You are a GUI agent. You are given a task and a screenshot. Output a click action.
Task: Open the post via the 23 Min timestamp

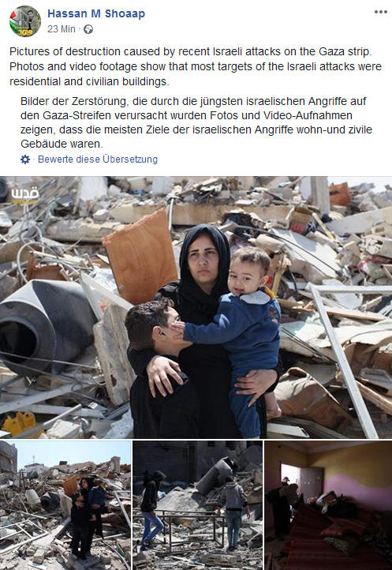(62, 29)
